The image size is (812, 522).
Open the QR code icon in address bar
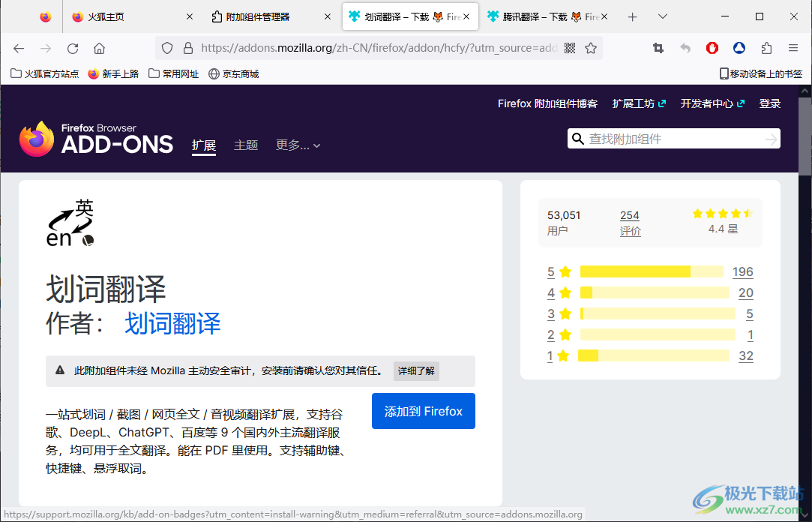point(570,48)
